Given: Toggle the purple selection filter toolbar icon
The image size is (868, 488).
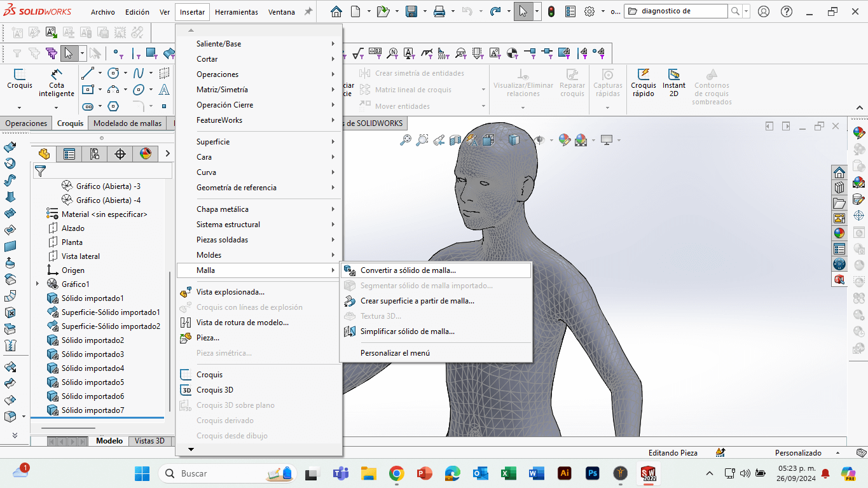Looking at the screenshot, I should pos(52,53).
